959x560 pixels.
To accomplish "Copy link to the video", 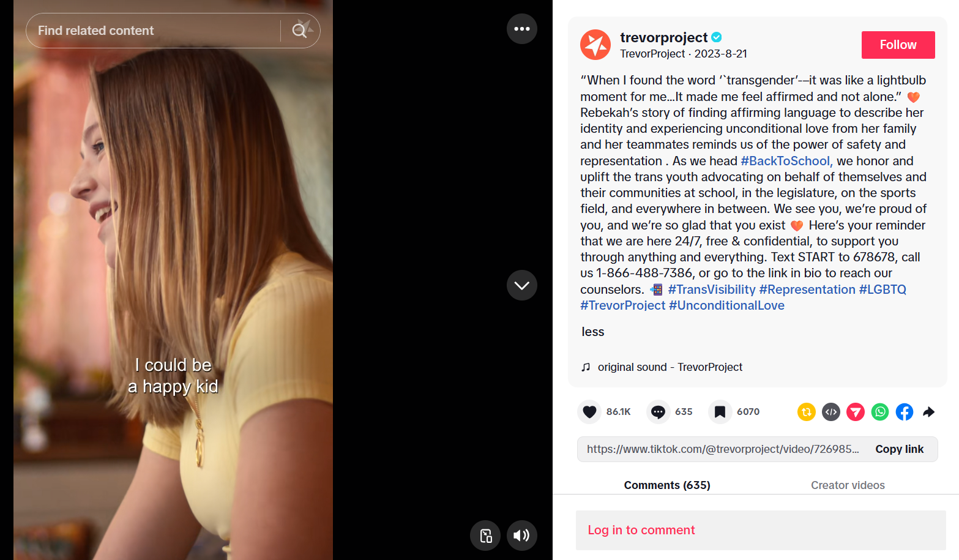I will click(x=899, y=449).
